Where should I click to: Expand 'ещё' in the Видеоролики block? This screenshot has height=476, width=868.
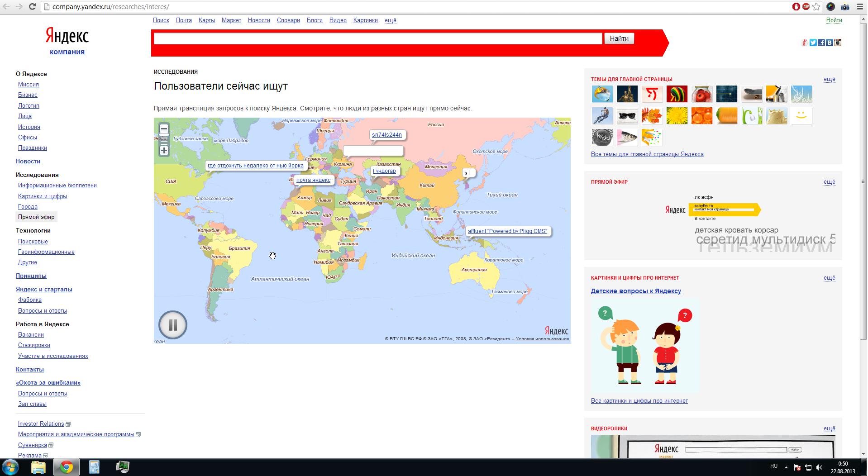point(830,428)
